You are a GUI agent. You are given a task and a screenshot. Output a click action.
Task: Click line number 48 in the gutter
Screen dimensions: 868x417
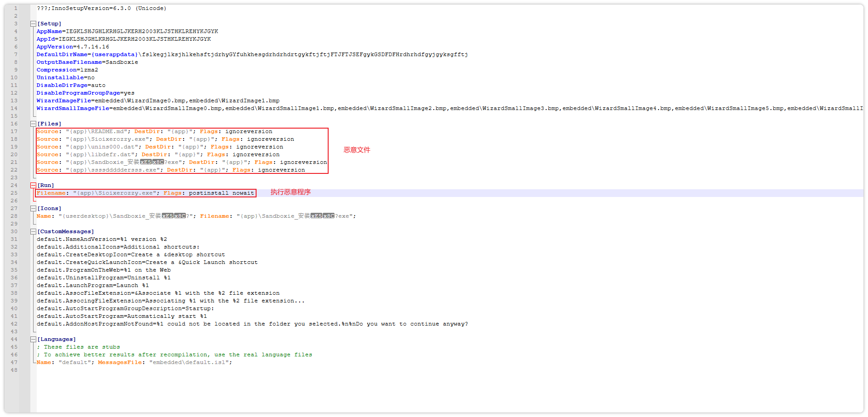(14, 370)
